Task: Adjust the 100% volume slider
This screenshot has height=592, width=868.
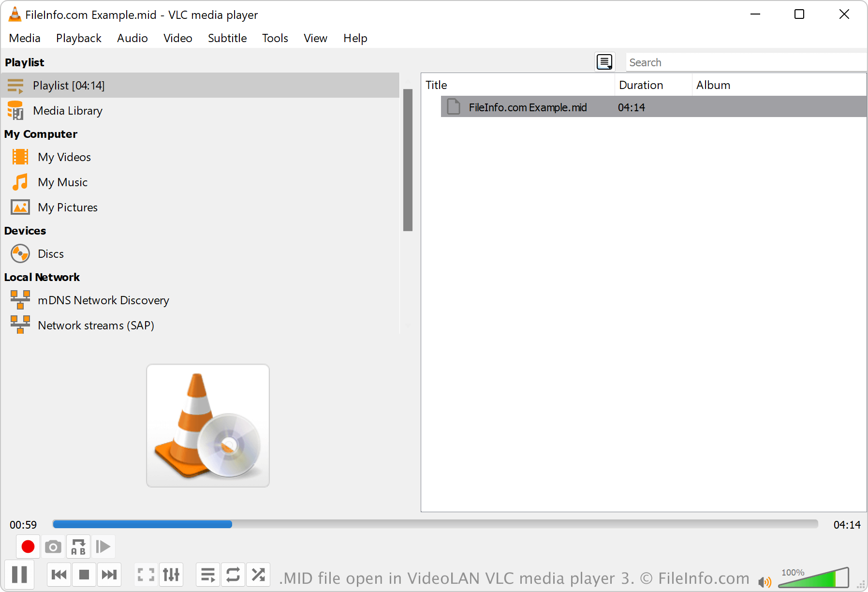Action: (x=815, y=578)
